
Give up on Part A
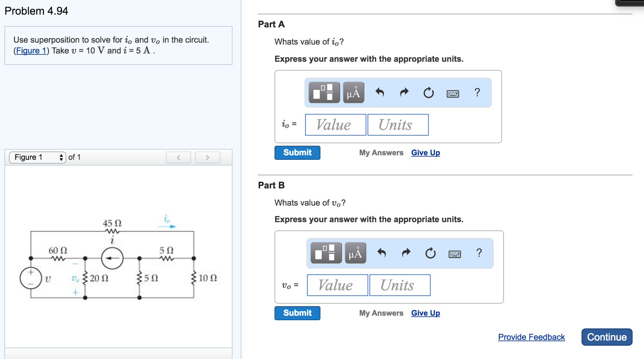click(426, 153)
